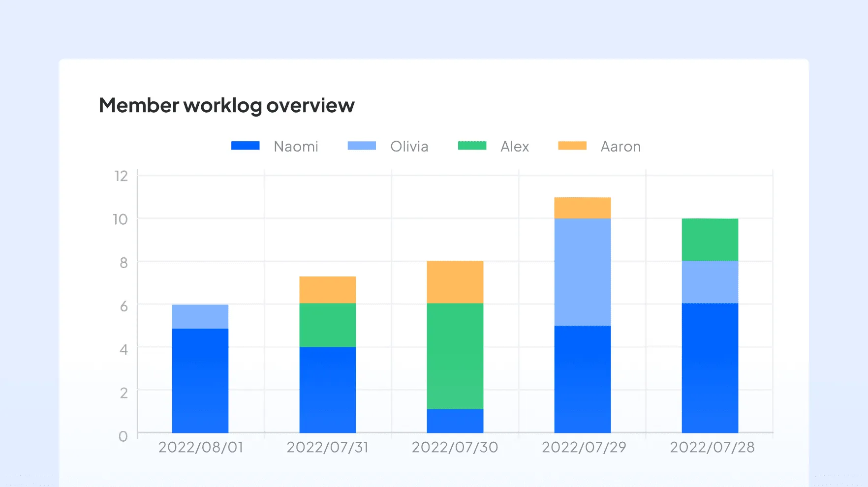Click the Naomi blue legend swatch

coord(245,146)
